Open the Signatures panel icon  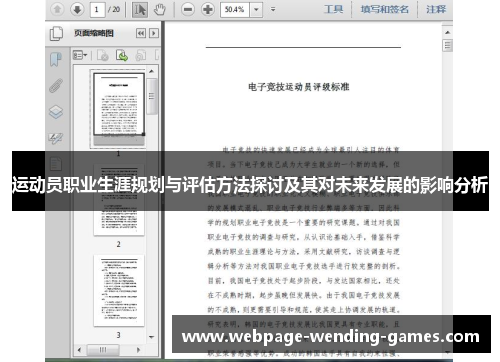(x=56, y=138)
